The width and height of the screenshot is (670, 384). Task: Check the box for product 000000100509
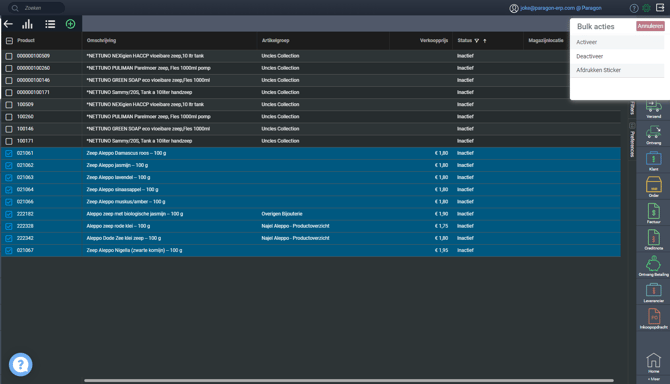(x=9, y=56)
